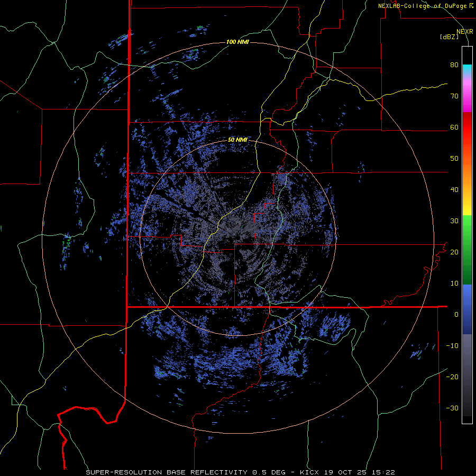Click the -20 dBZ scale value

pos(452,377)
